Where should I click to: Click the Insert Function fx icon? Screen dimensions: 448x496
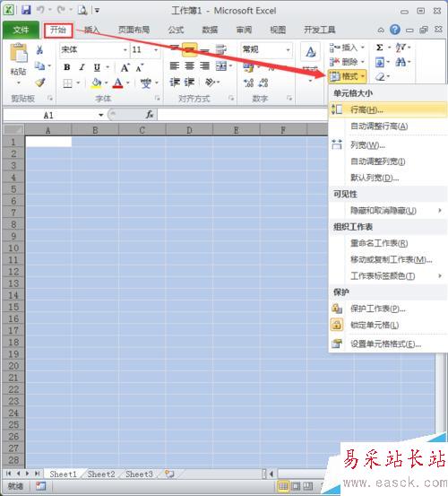[x=150, y=115]
